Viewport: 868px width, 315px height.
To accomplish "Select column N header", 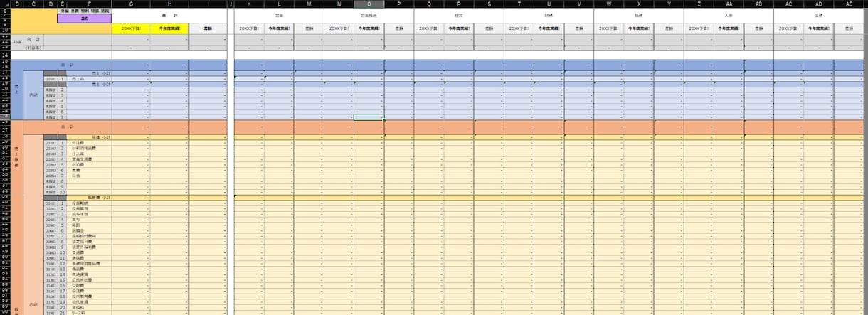I will pyautogui.click(x=339, y=4).
